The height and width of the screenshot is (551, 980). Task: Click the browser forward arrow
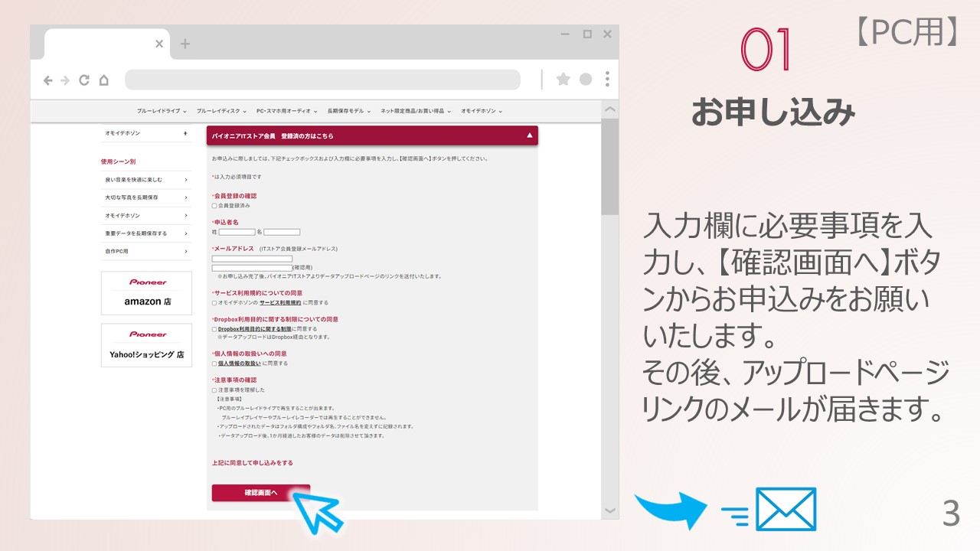click(x=65, y=80)
